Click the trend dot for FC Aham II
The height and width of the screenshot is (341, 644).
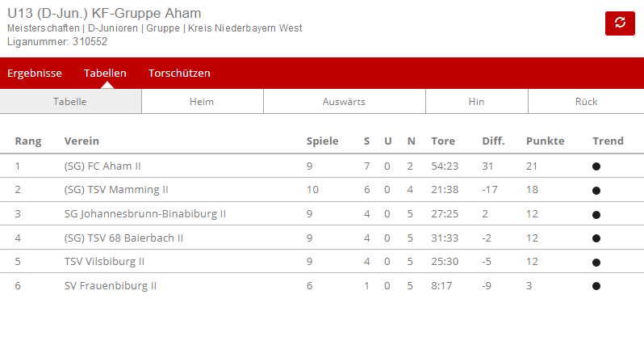(596, 166)
